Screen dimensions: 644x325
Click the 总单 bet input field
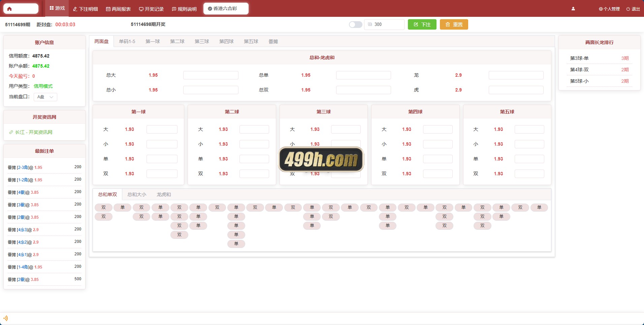click(x=363, y=75)
